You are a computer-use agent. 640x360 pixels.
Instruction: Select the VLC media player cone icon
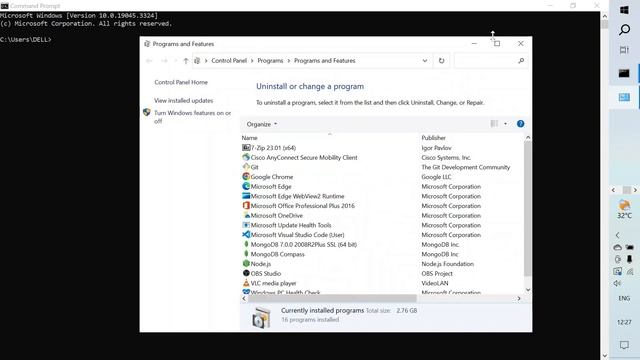tap(246, 283)
